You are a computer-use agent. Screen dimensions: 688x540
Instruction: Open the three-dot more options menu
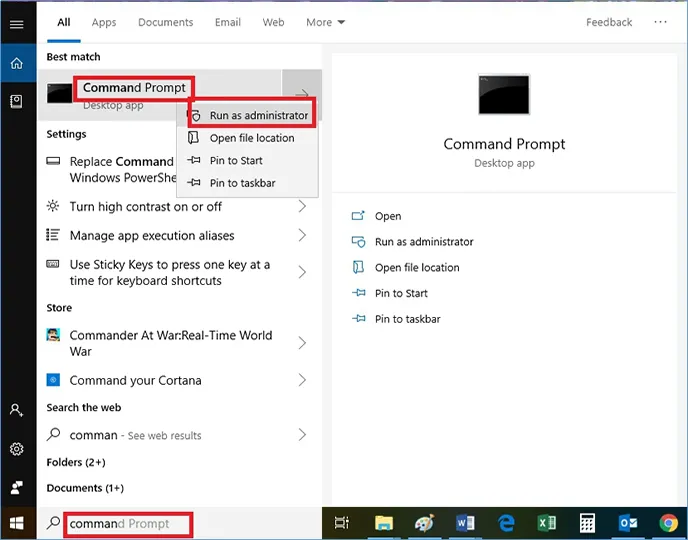[x=660, y=22]
